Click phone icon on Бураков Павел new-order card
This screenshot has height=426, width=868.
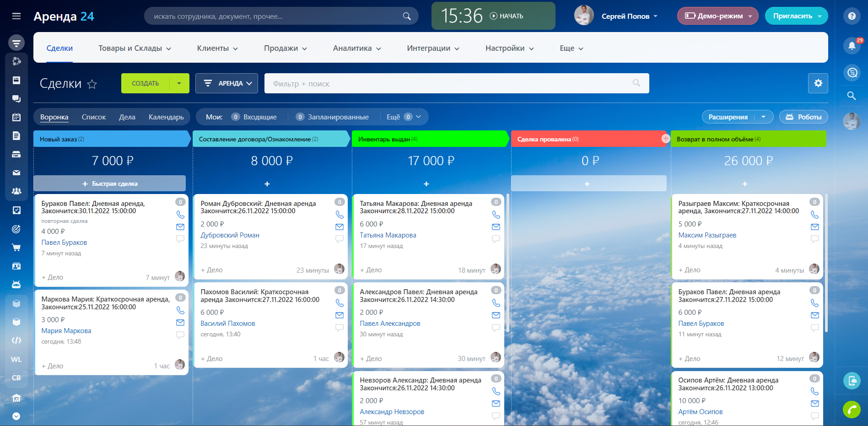[180, 215]
